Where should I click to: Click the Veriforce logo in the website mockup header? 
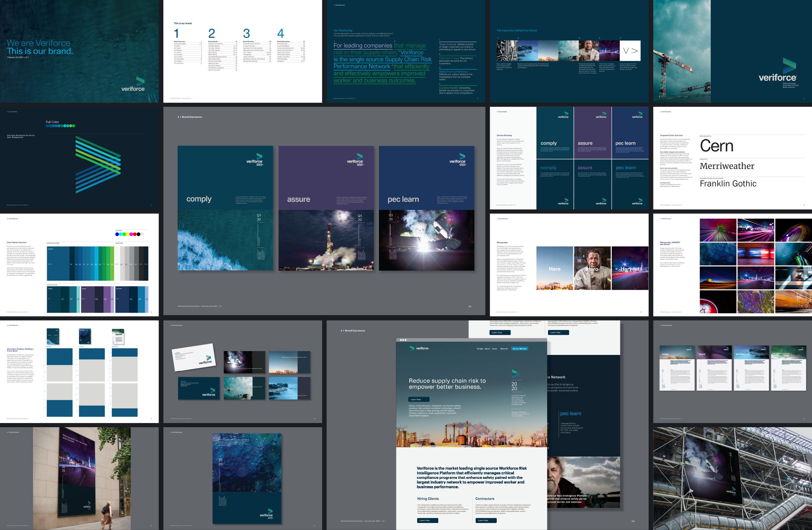tap(419, 348)
